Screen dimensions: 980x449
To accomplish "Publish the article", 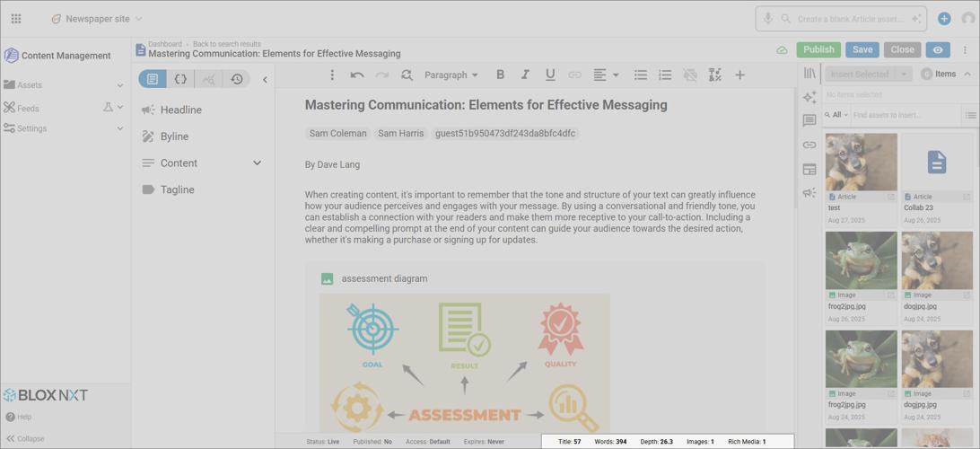I will [x=818, y=49].
